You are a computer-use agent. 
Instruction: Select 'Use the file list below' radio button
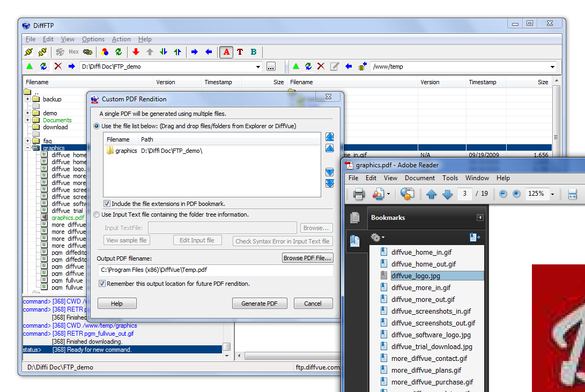coord(97,126)
